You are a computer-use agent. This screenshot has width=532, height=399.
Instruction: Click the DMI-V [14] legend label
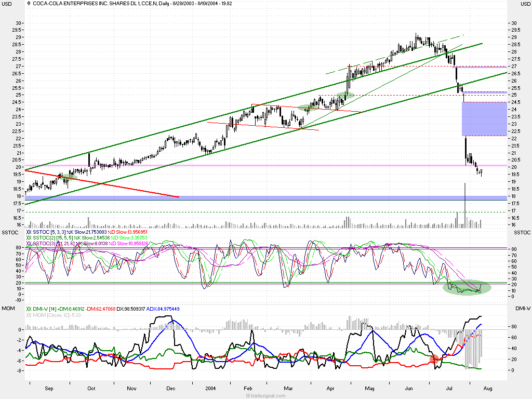click(x=45, y=309)
